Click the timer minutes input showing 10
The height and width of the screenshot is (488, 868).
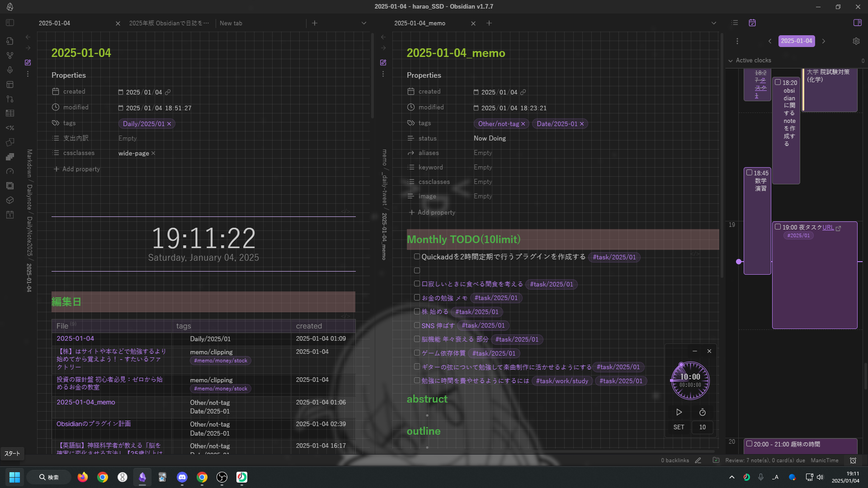coord(703,427)
